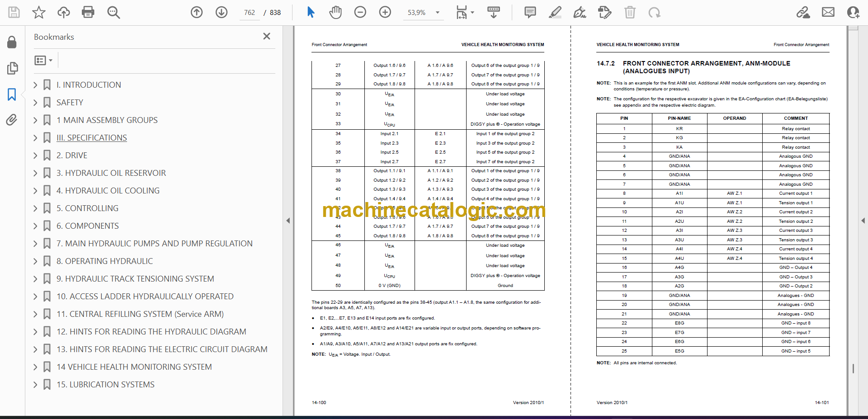
Task: Click the COMMENT column header
Action: pos(796,118)
